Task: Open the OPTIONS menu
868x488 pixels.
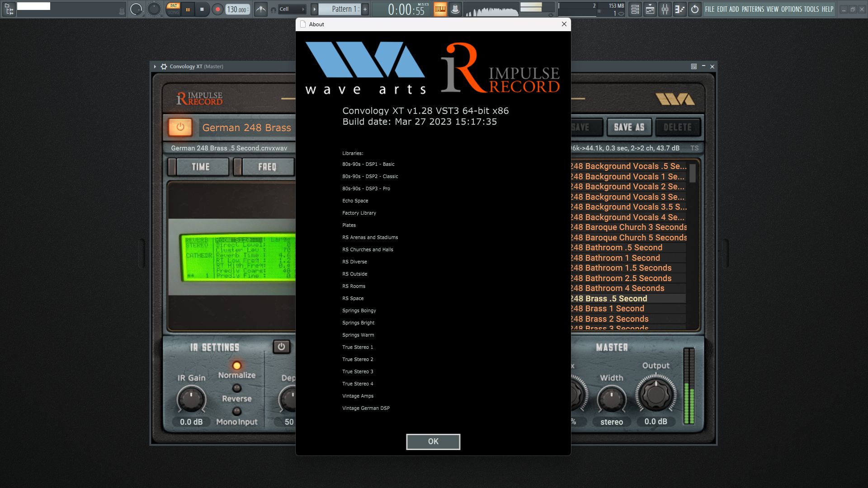Action: tap(792, 9)
